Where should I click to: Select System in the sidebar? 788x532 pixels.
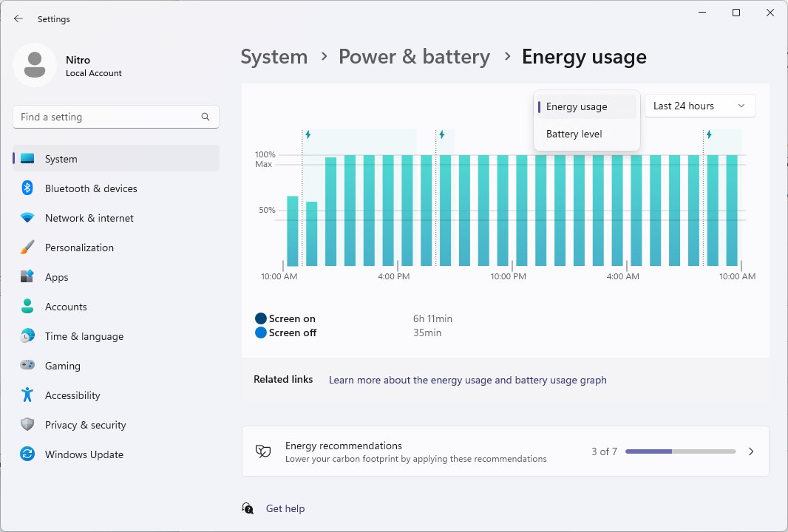[x=116, y=159]
